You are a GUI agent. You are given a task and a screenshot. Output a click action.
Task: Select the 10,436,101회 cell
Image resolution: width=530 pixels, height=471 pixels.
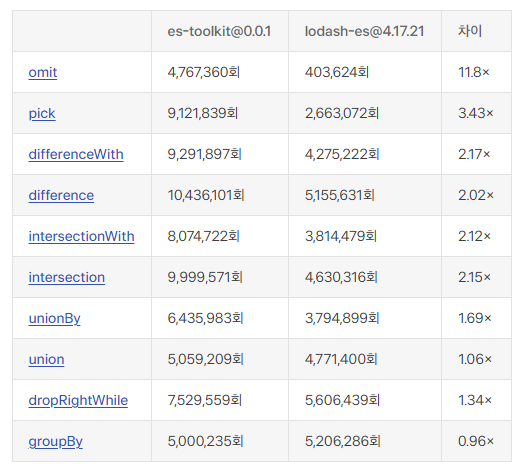click(x=220, y=195)
